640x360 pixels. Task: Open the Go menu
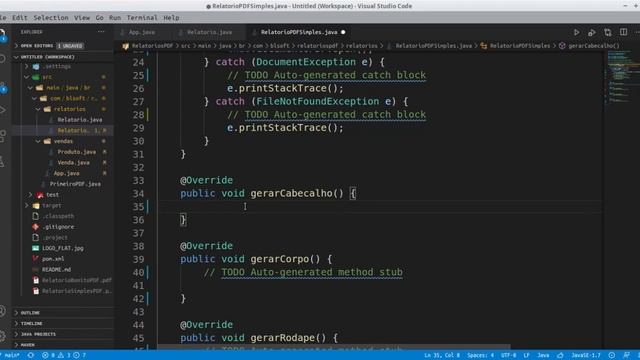pos(100,18)
